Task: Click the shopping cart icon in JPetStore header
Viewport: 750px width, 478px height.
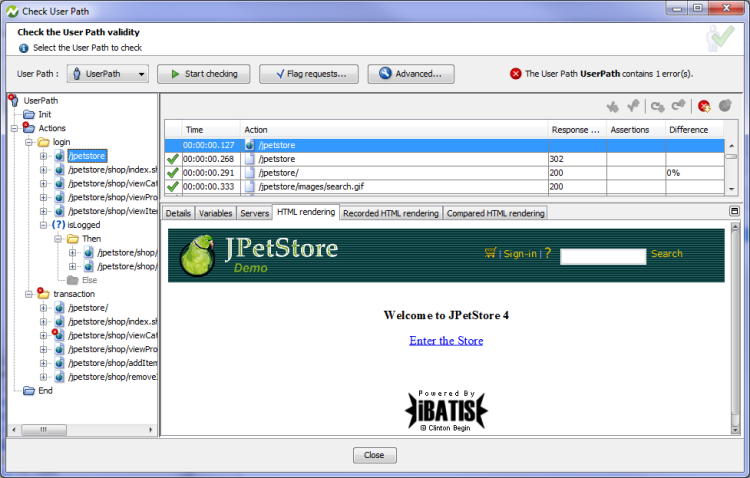Action: point(491,254)
